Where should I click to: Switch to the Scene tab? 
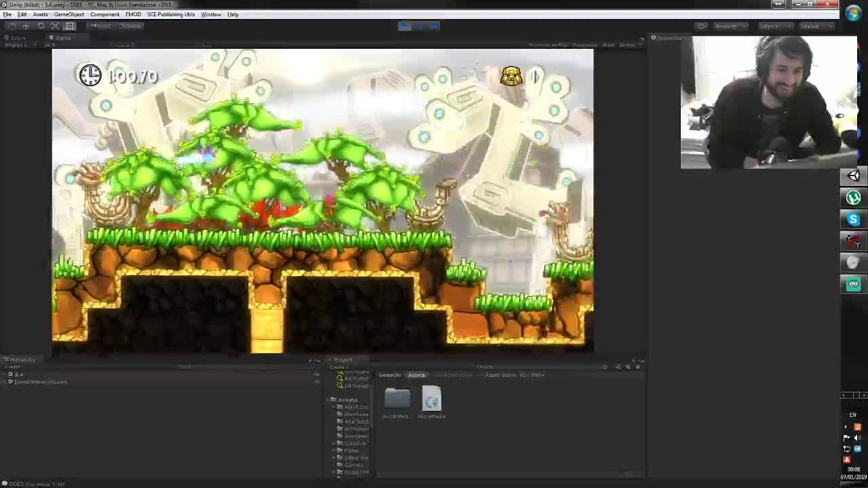pos(18,38)
